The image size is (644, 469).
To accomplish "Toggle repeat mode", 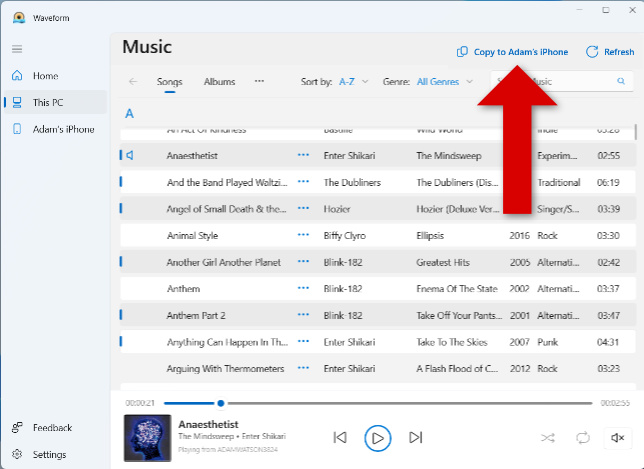I will tap(583, 438).
